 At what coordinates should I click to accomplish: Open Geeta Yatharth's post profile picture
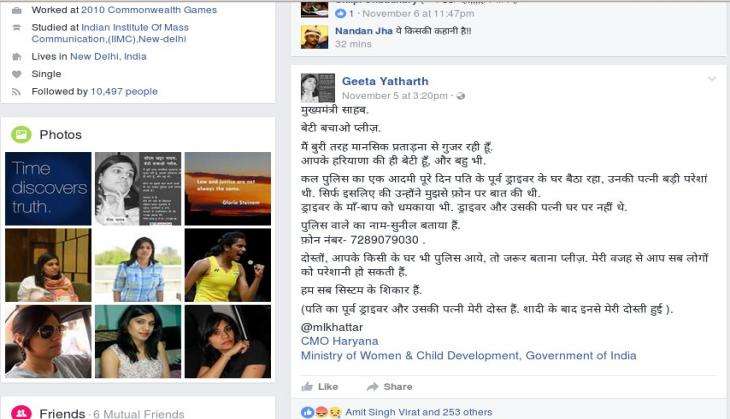[318, 88]
